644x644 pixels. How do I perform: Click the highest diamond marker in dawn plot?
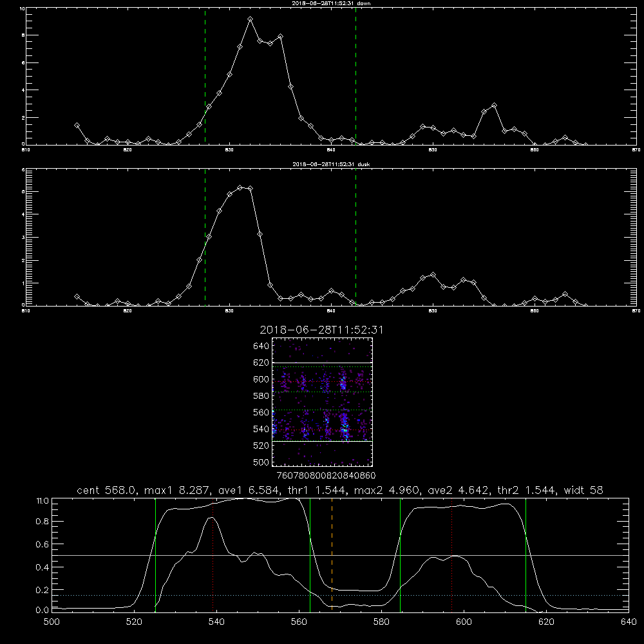(250, 19)
